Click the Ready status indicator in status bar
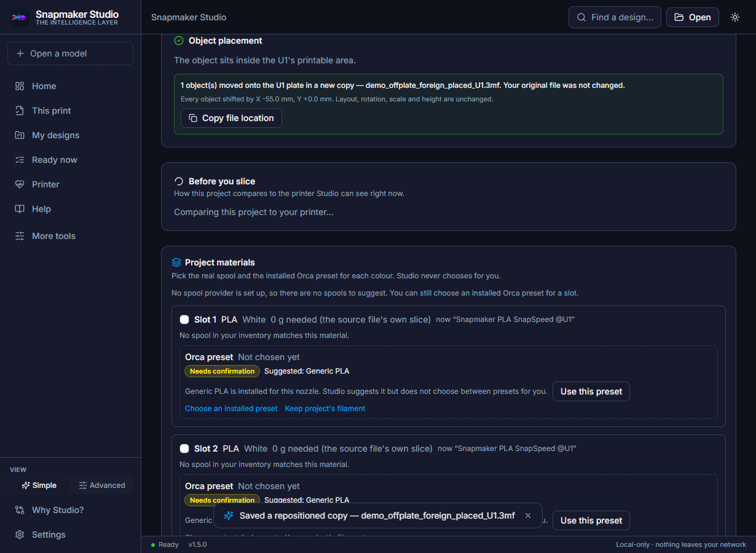The image size is (756, 553). [165, 544]
